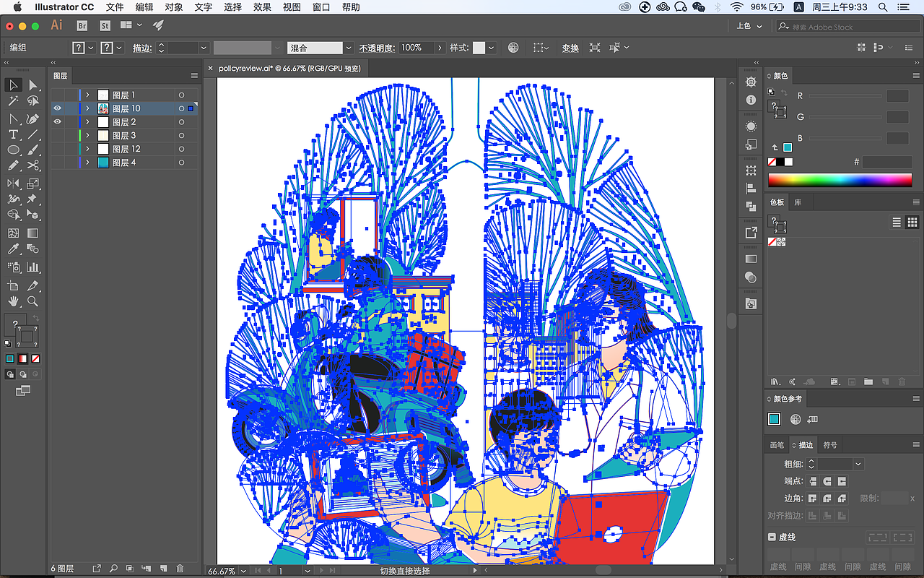Click the hex color value field

(x=886, y=162)
